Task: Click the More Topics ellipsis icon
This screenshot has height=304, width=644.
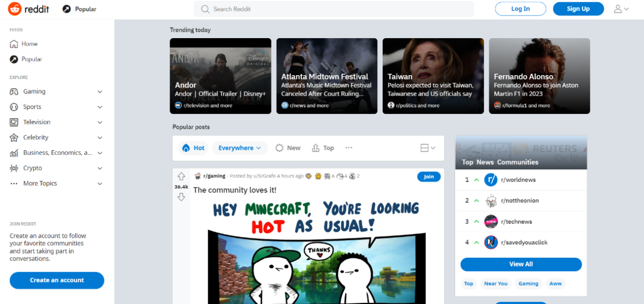Action: (14, 184)
